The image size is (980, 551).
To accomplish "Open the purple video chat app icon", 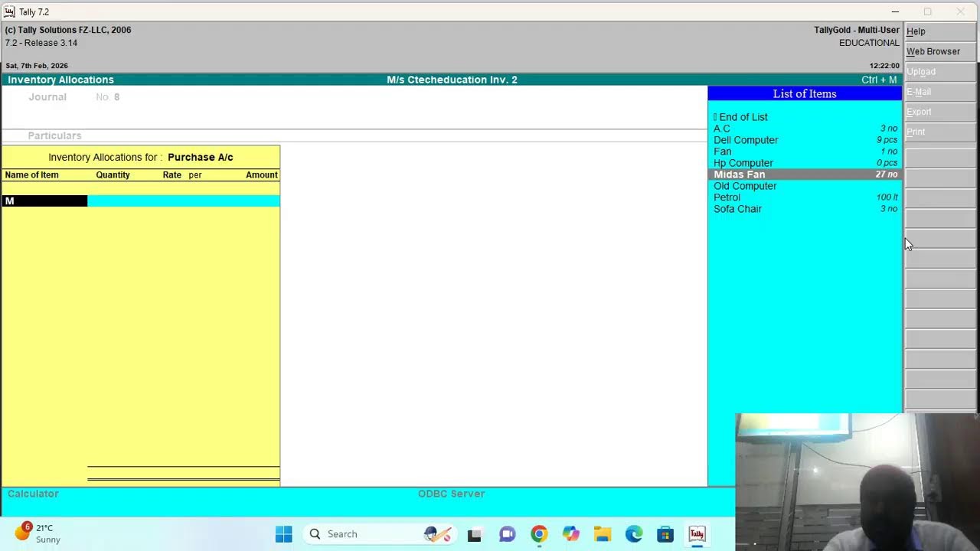I will pos(507,534).
